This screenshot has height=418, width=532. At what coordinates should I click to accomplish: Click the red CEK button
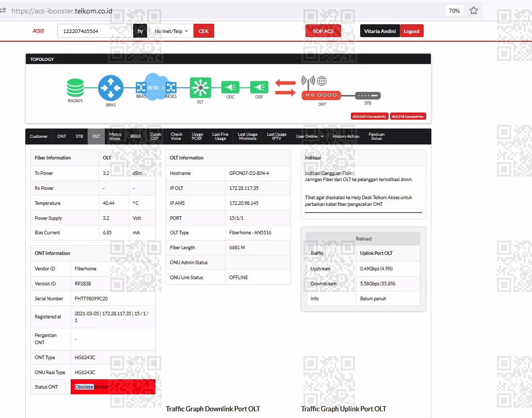pyautogui.click(x=204, y=31)
